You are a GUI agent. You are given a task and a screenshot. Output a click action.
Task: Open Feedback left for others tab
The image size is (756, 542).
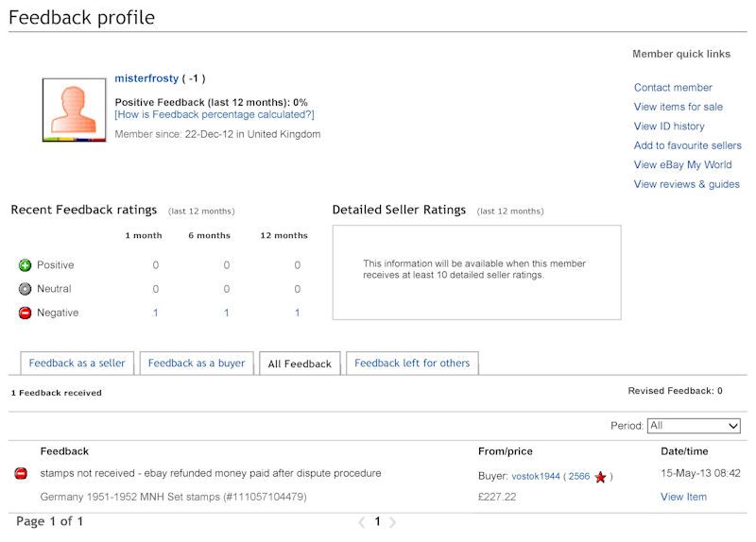412,364
